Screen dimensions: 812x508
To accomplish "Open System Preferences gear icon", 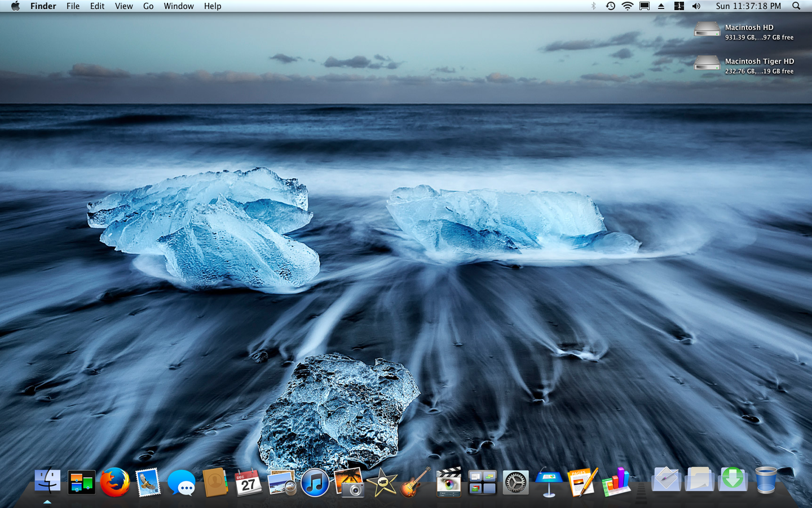I will (515, 483).
